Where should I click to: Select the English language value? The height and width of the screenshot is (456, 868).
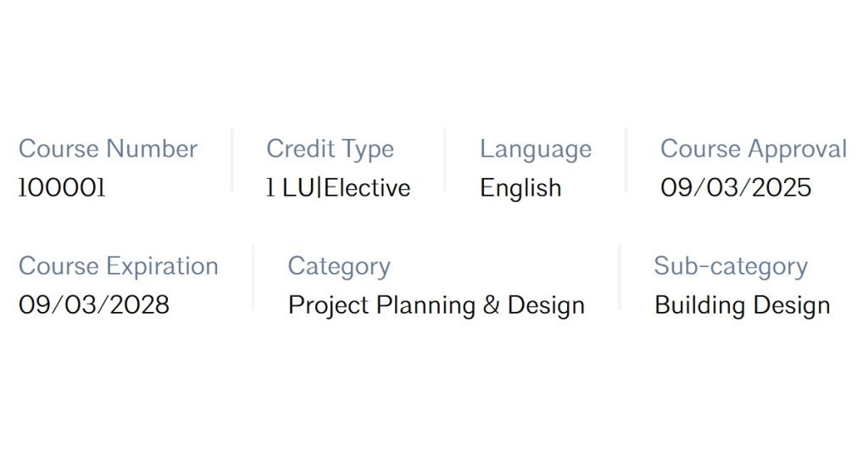pyautogui.click(x=520, y=188)
